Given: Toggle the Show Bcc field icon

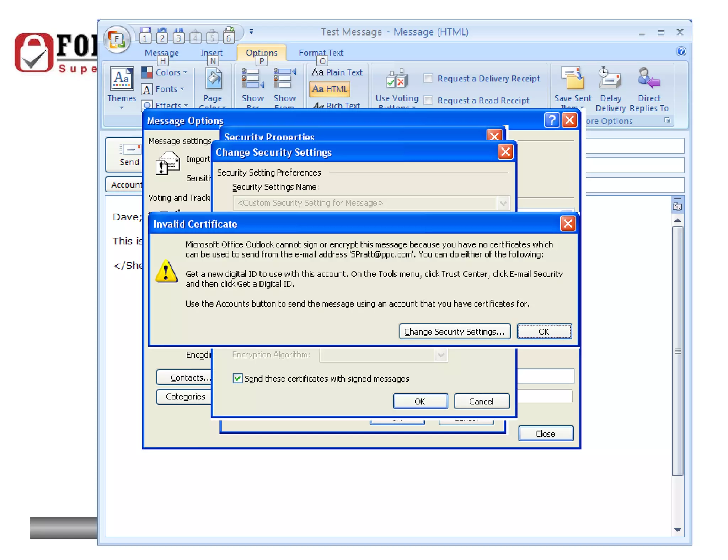Looking at the screenshot, I should pyautogui.click(x=252, y=79).
